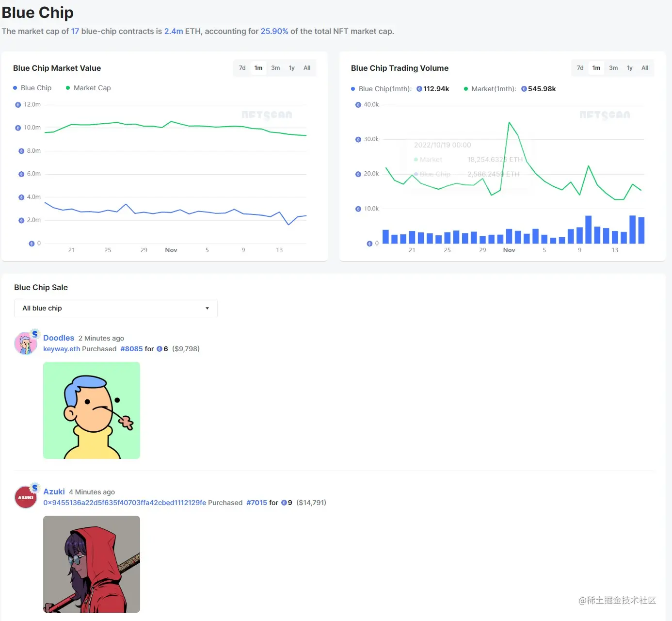
Task: Click ETH icon beside 112.94k volume
Action: point(419,89)
